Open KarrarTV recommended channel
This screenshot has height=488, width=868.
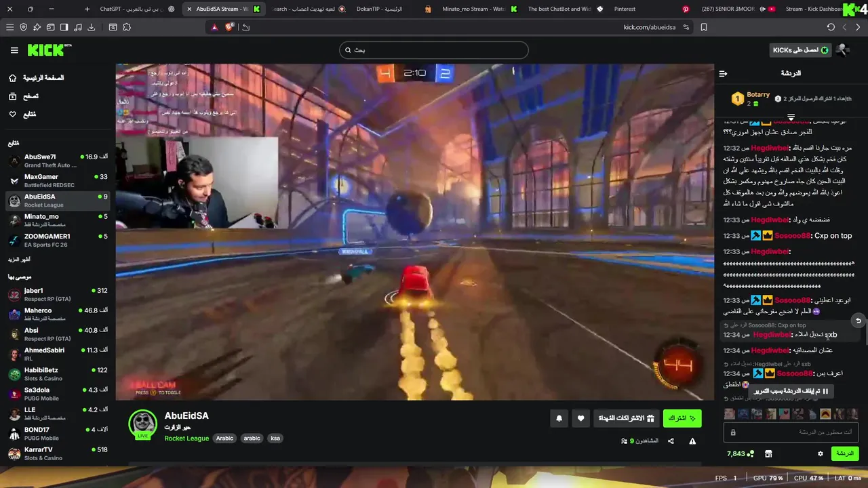(x=58, y=453)
